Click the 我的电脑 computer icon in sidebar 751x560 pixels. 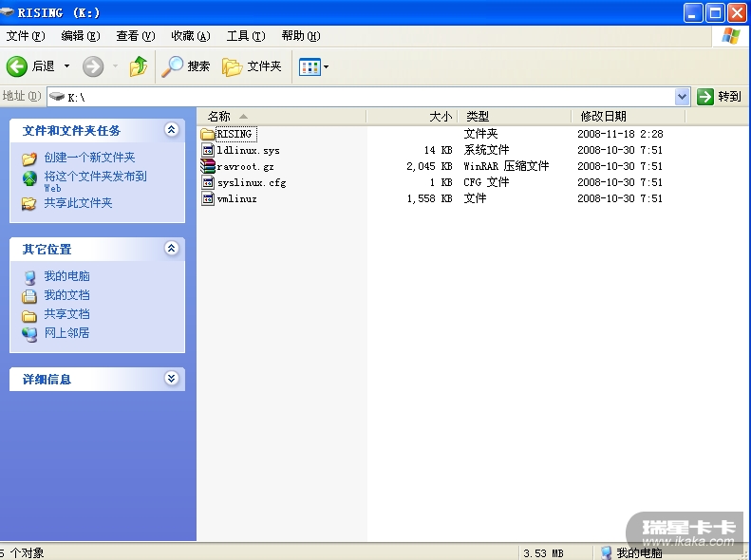(x=29, y=277)
